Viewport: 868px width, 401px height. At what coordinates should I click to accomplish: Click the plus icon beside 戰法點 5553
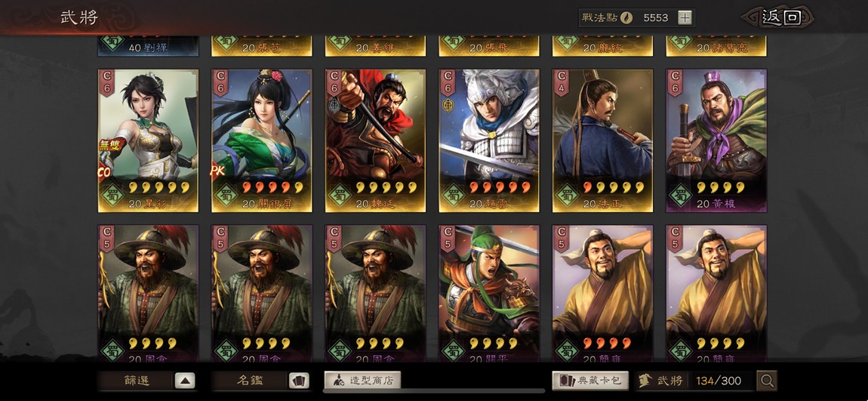685,17
